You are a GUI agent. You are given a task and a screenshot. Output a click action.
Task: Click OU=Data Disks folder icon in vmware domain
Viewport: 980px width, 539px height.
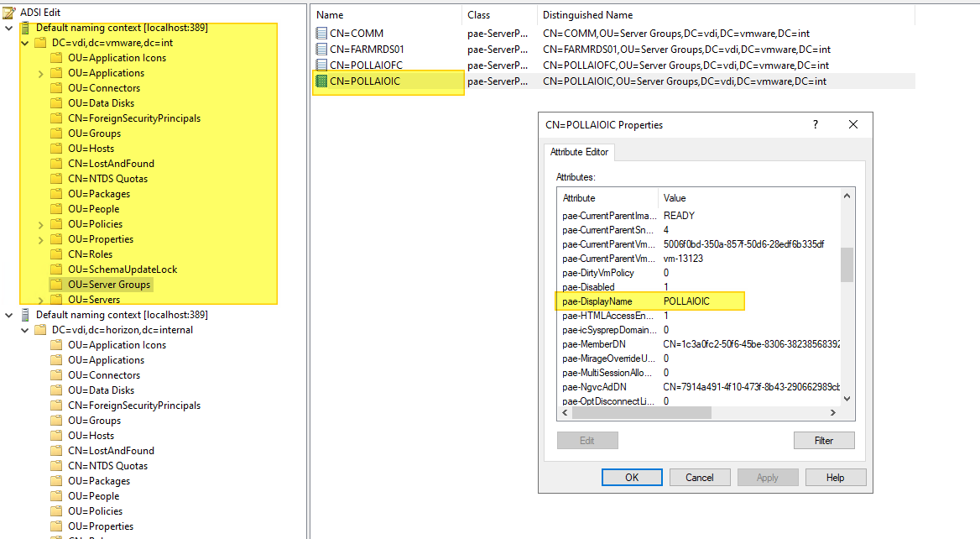coord(56,103)
